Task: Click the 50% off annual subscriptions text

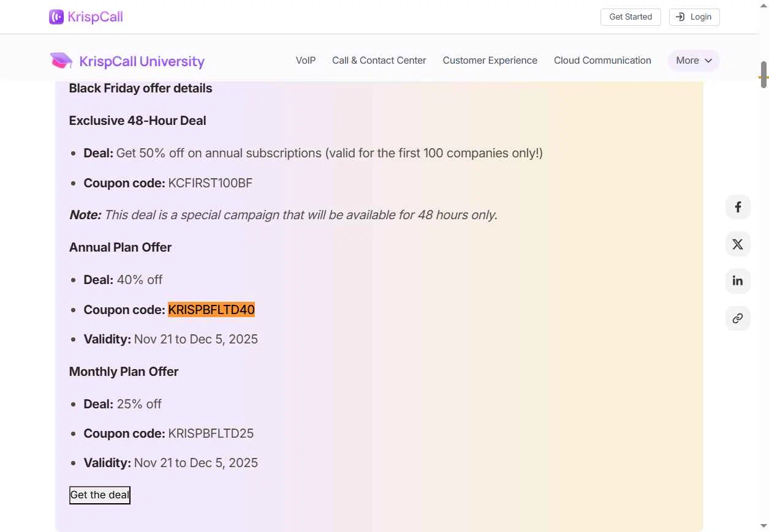Action: click(330, 153)
